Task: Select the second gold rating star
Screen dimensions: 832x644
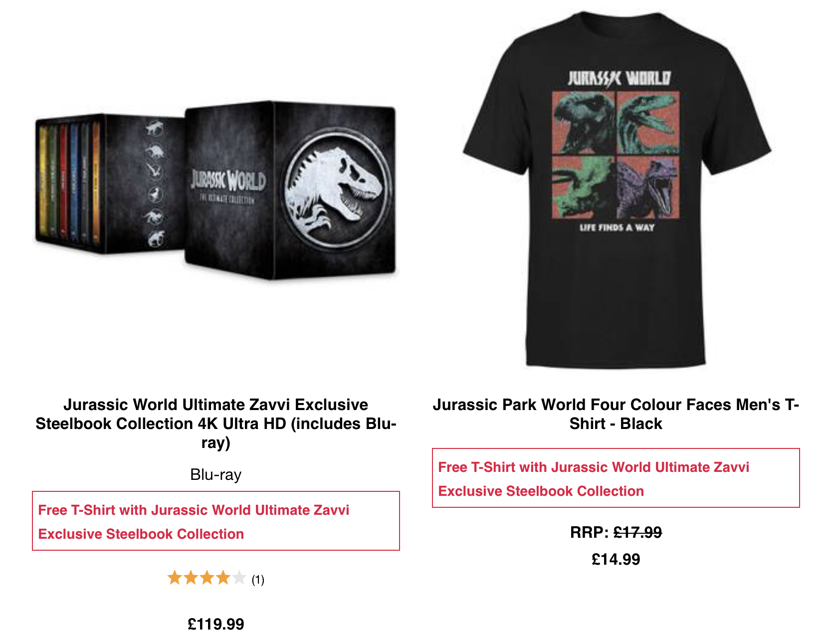Action: click(x=191, y=578)
